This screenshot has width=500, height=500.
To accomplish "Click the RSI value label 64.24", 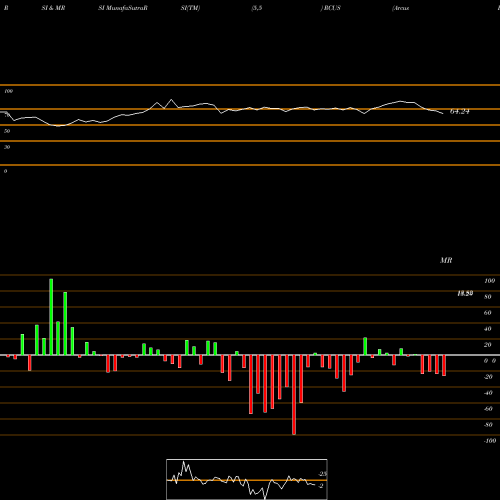I will point(460,112).
